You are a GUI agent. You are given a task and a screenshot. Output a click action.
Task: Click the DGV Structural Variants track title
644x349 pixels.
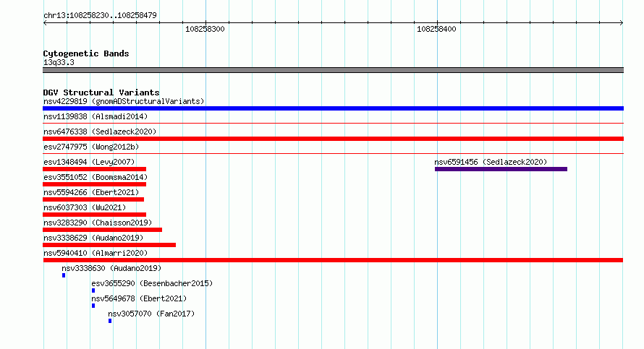click(x=101, y=92)
